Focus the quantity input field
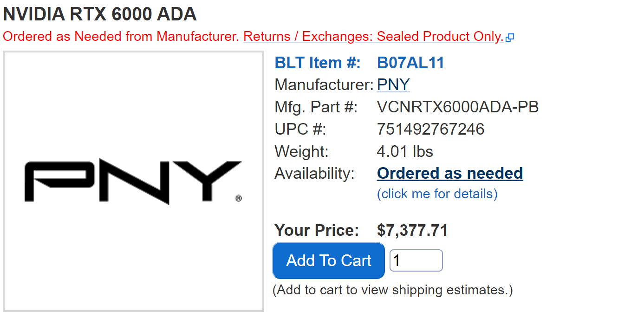Screen dimensions: 644x318 point(416,260)
